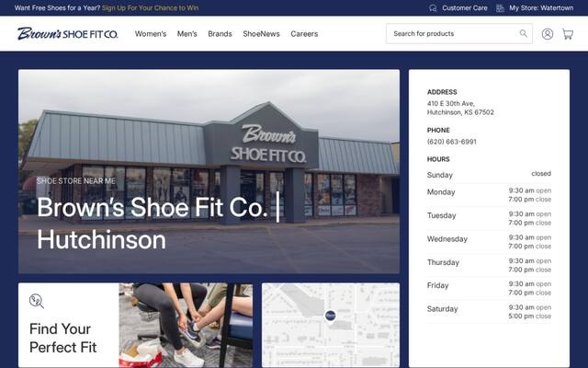Click Hutchinson, KS 67502 text

[460, 112]
